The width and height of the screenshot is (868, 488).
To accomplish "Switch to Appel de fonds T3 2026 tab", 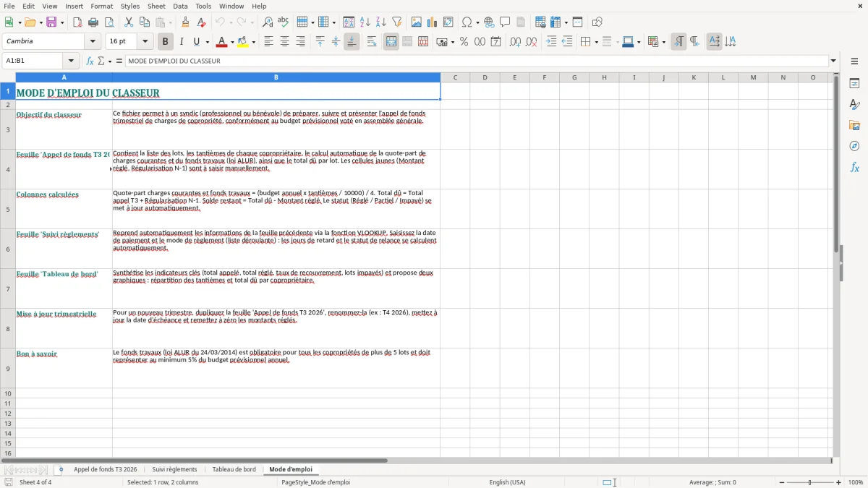I will (x=105, y=470).
